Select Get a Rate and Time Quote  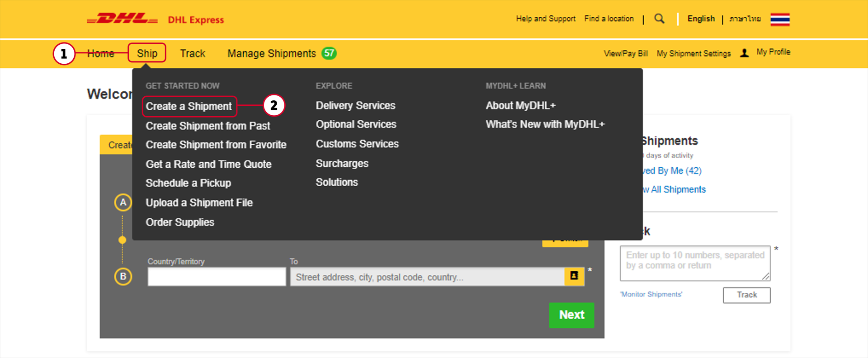(208, 164)
